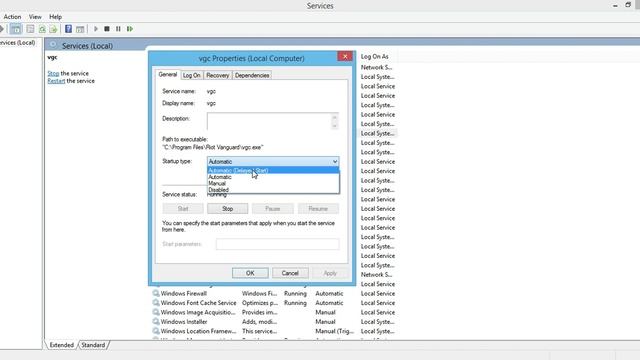Switch to the Log On tab
This screenshot has width=640, height=360.
tap(191, 75)
